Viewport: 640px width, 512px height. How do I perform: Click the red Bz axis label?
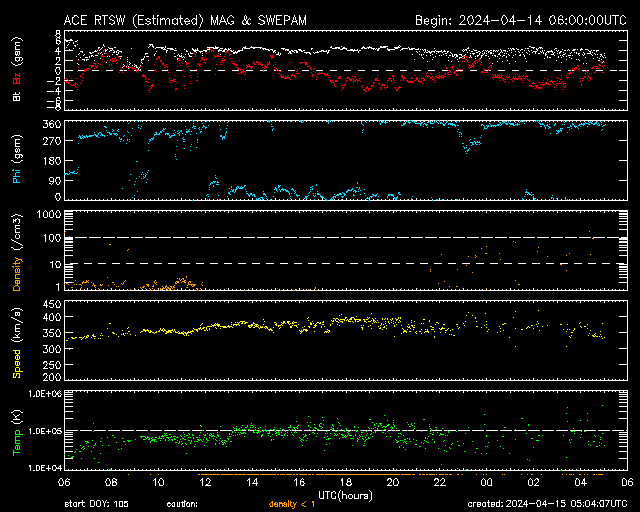coord(17,78)
